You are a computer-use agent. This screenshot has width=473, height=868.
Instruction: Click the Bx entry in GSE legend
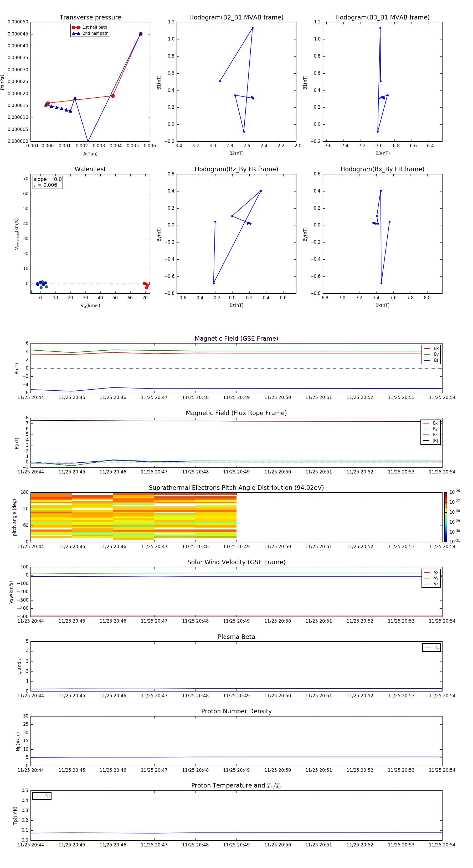[431, 349]
